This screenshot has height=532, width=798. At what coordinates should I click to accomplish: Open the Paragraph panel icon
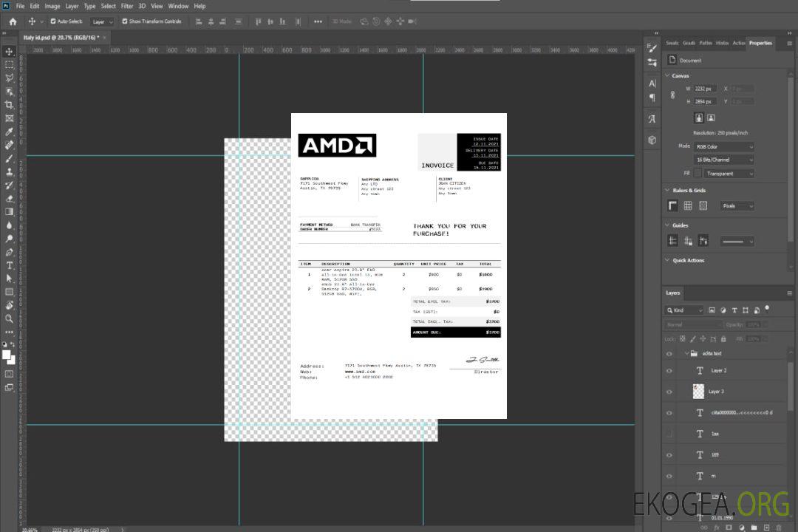tap(652, 98)
